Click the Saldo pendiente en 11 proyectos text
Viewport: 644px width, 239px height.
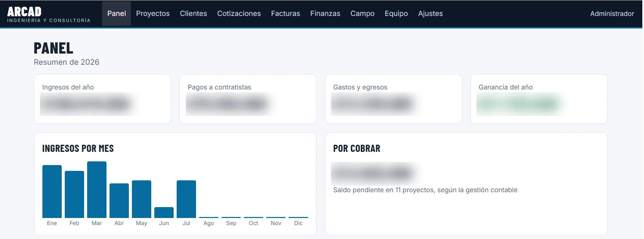point(425,190)
